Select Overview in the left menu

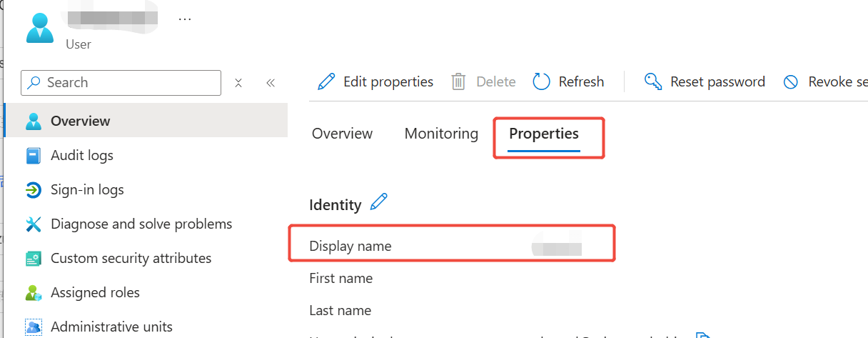(x=146, y=121)
